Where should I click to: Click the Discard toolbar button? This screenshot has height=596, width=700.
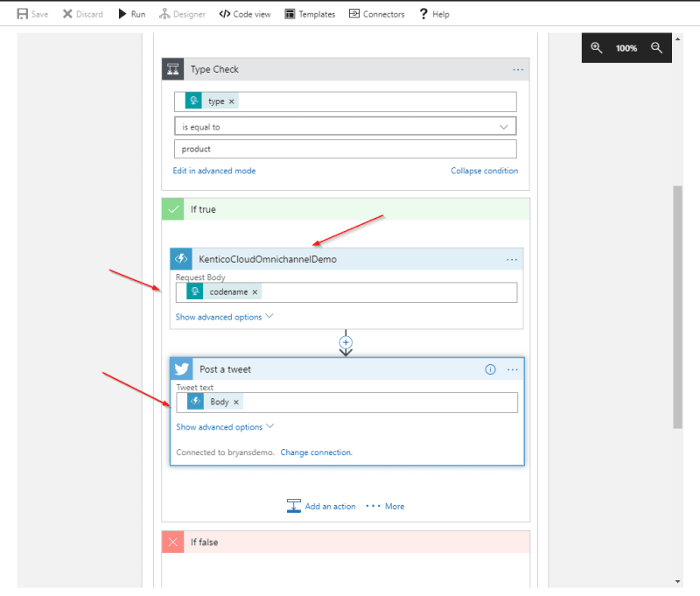pyautogui.click(x=82, y=14)
